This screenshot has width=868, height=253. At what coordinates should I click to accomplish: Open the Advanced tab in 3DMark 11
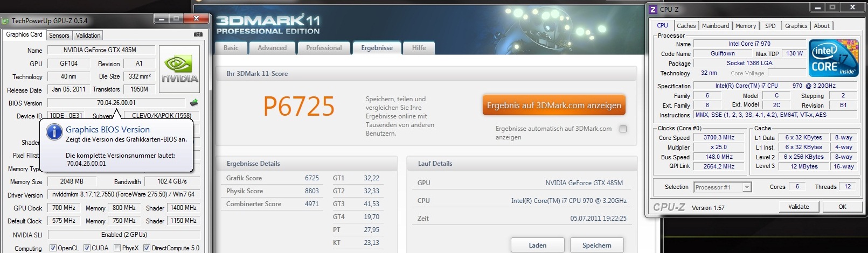[x=272, y=48]
